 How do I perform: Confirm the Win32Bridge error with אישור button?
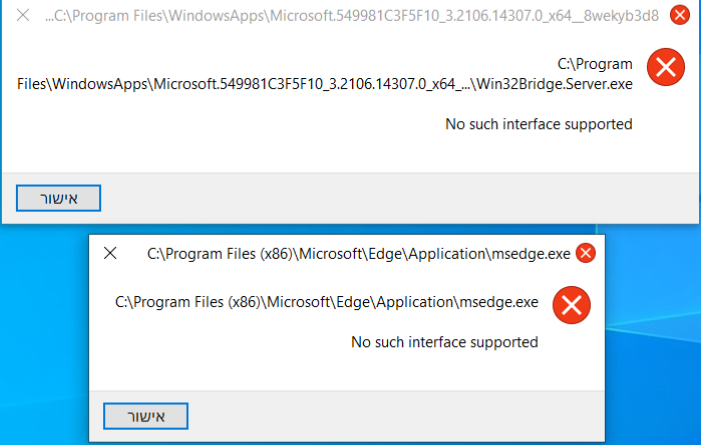click(59, 198)
